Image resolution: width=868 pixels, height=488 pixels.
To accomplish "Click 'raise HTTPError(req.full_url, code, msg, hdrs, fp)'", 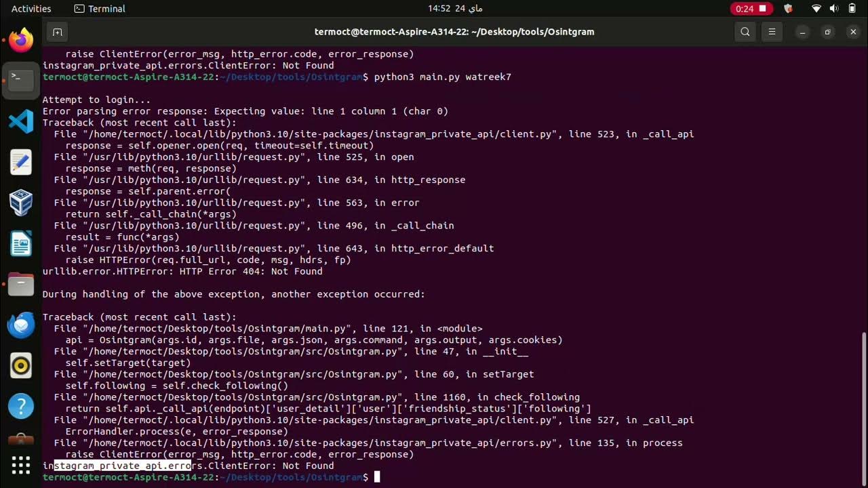I will click(x=208, y=260).
